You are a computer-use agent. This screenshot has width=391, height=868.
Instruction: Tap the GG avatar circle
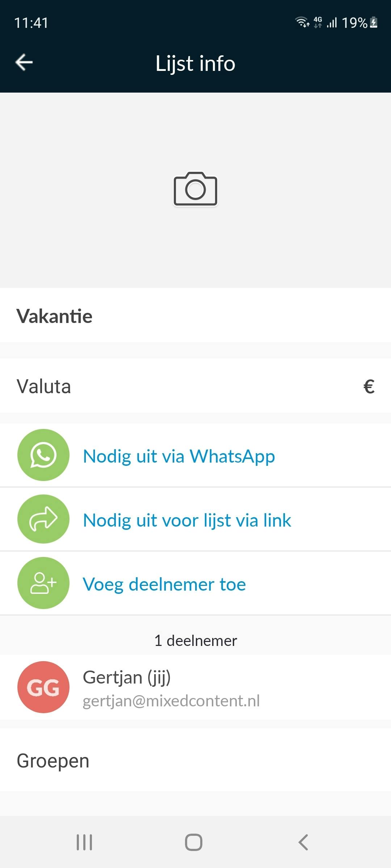coord(43,687)
